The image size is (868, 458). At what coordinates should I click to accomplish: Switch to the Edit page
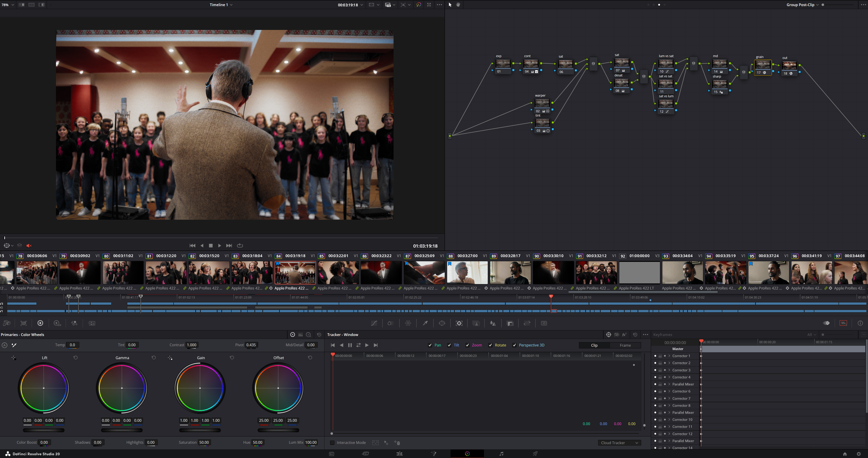point(399,454)
